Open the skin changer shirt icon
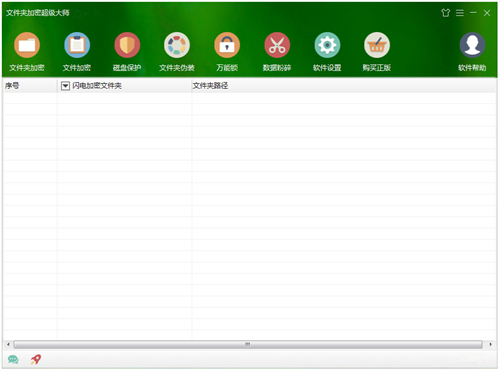Image resolution: width=500 pixels, height=371 pixels. pyautogui.click(x=446, y=13)
